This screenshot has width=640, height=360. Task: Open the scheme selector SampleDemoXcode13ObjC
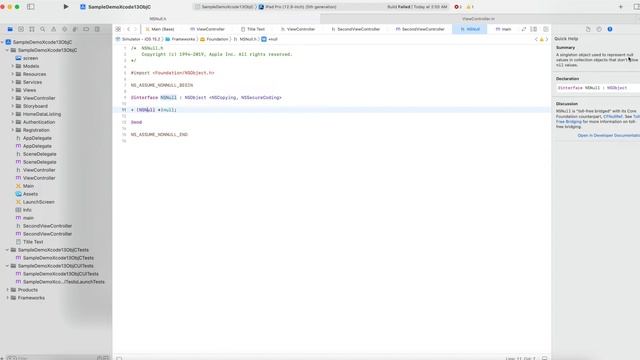224,7
